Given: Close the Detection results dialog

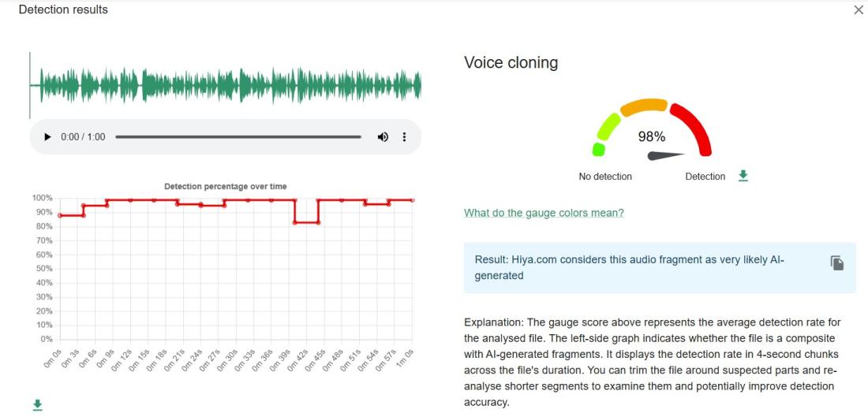Looking at the screenshot, I should click(859, 10).
